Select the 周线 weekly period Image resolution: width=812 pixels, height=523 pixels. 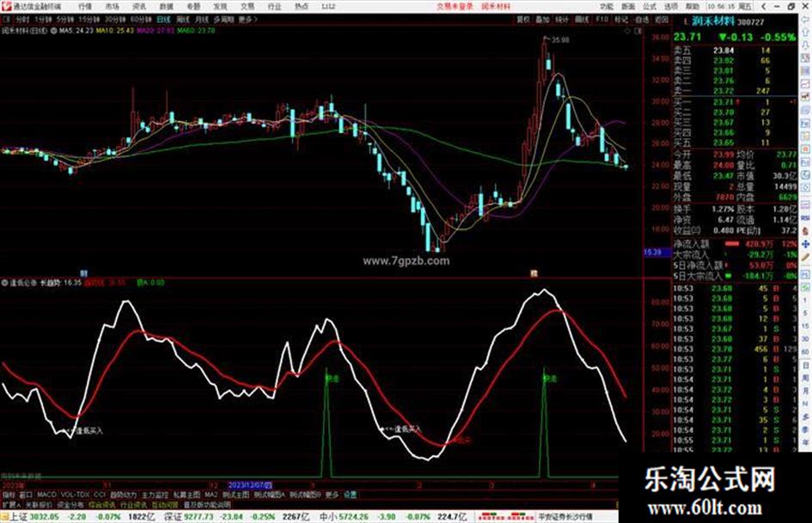pyautogui.click(x=183, y=19)
